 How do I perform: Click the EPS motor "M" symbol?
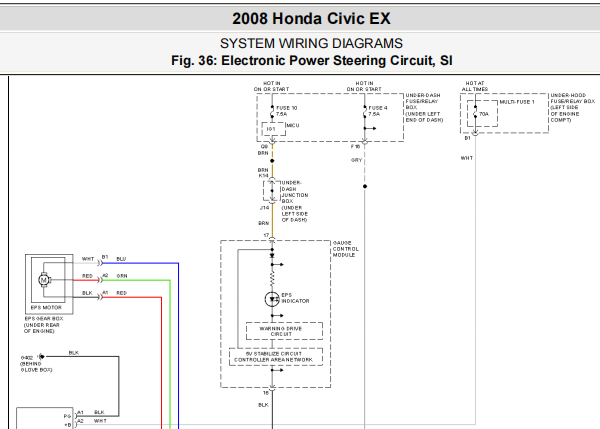(44, 280)
